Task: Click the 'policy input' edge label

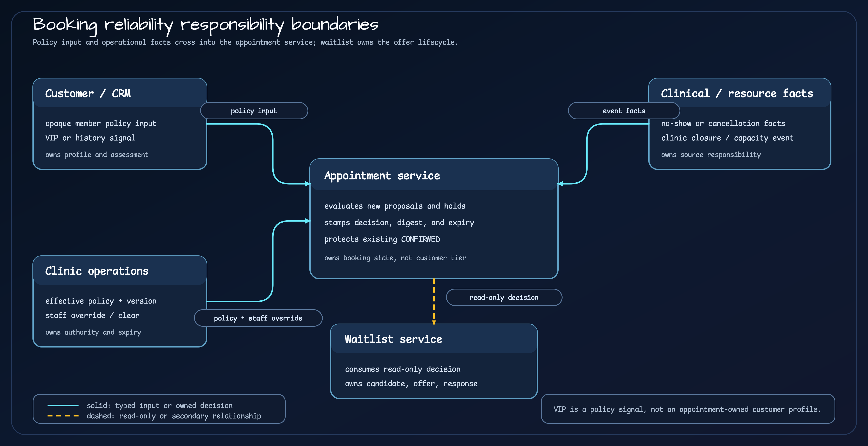Action: click(254, 111)
